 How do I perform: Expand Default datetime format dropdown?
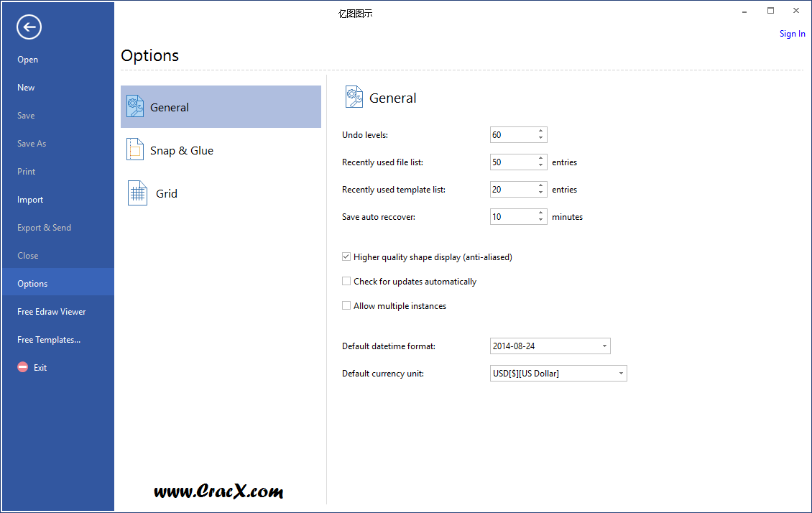coord(604,346)
